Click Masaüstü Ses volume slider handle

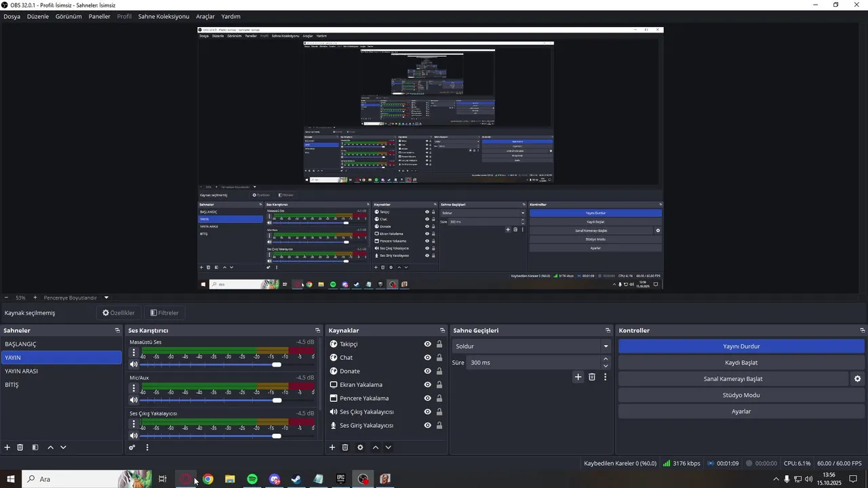[277, 365]
